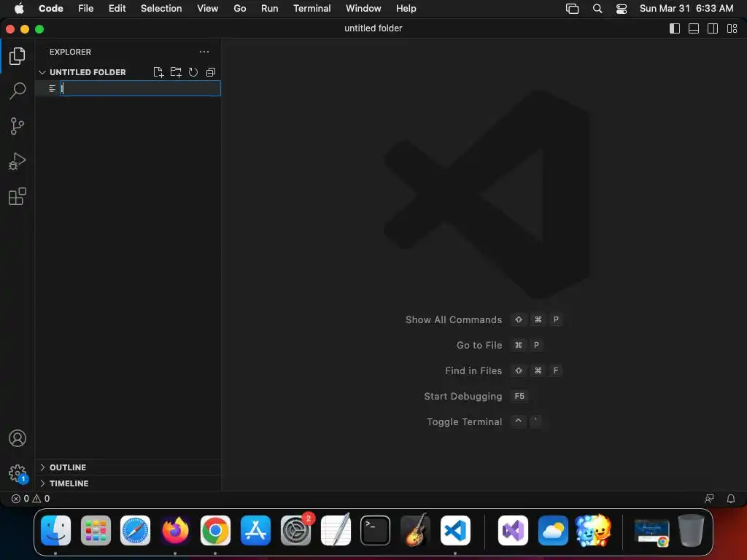The height and width of the screenshot is (560, 747).
Task: Open Finder from the Dock
Action: tap(55, 530)
